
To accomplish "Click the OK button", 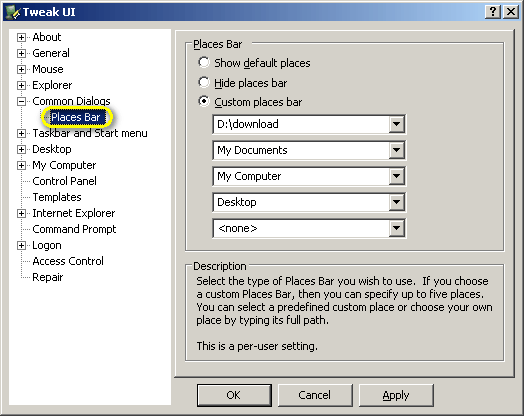I will click(234, 395).
